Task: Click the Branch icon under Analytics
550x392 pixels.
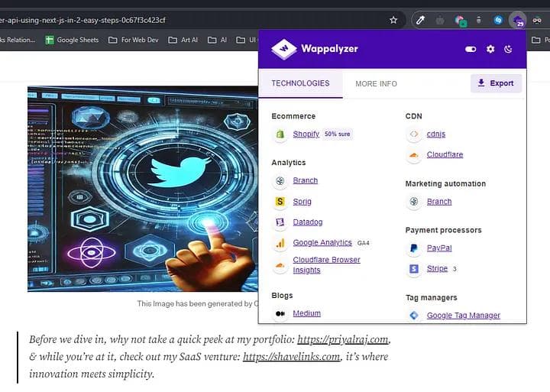Action: (x=280, y=181)
